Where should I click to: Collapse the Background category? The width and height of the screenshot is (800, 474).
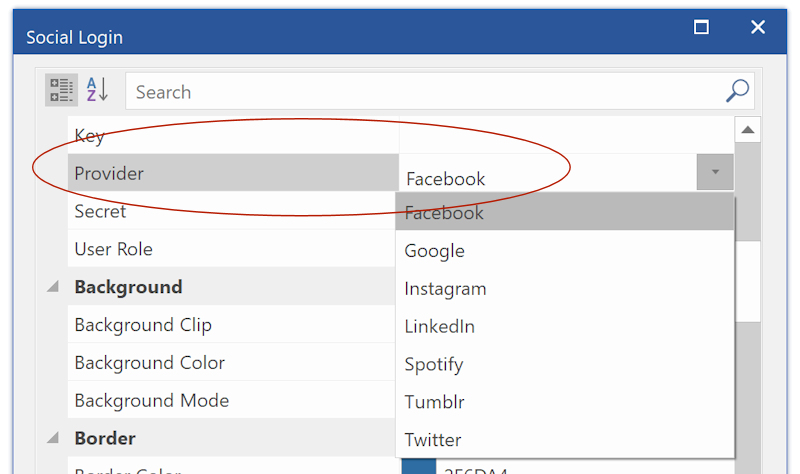(x=53, y=287)
